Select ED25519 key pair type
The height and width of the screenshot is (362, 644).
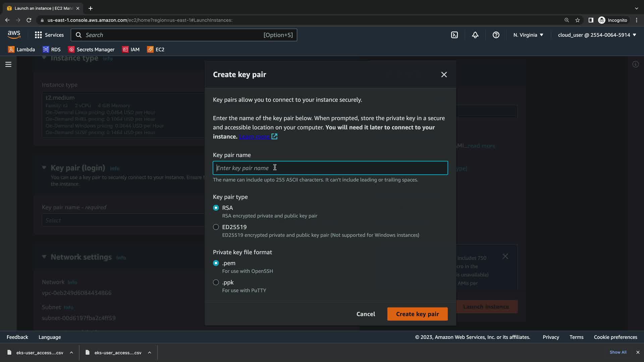coord(216,227)
